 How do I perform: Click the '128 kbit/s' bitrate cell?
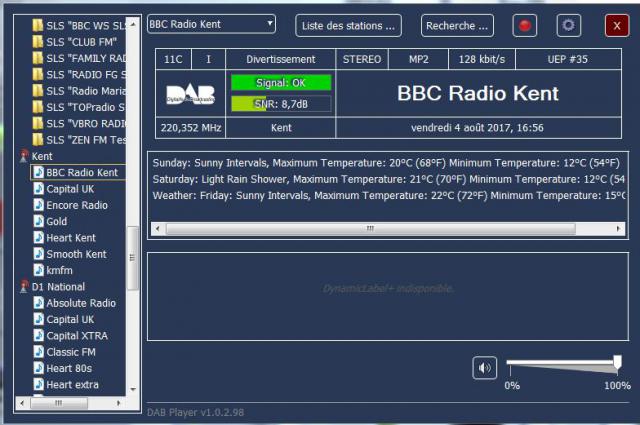pyautogui.click(x=482, y=59)
